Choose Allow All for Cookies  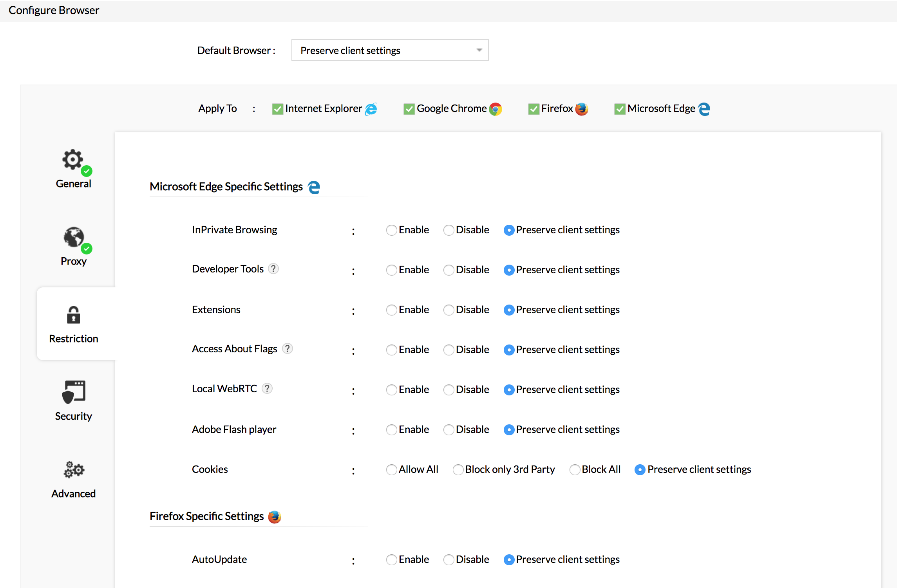pyautogui.click(x=391, y=470)
